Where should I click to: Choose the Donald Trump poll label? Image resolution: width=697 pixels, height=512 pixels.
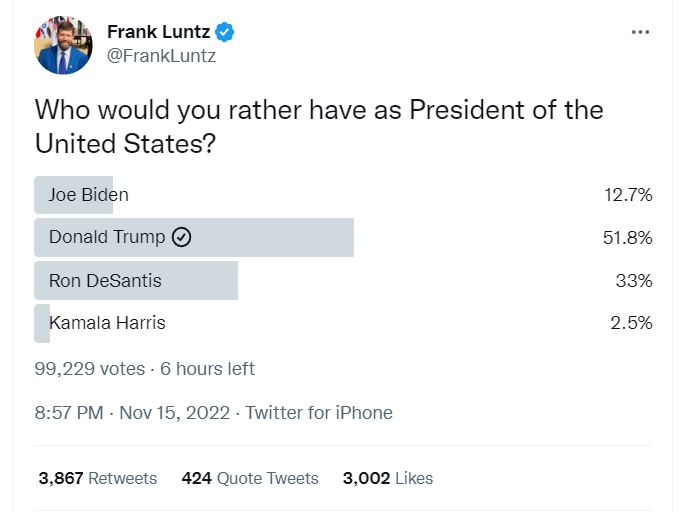click(108, 238)
